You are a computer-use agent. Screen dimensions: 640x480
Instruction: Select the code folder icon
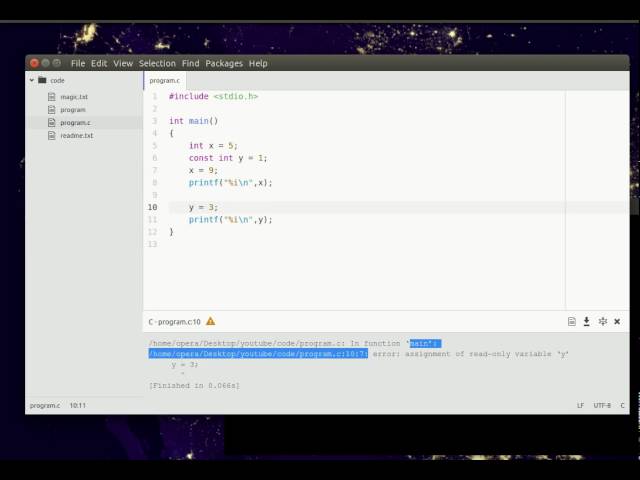tap(42, 80)
